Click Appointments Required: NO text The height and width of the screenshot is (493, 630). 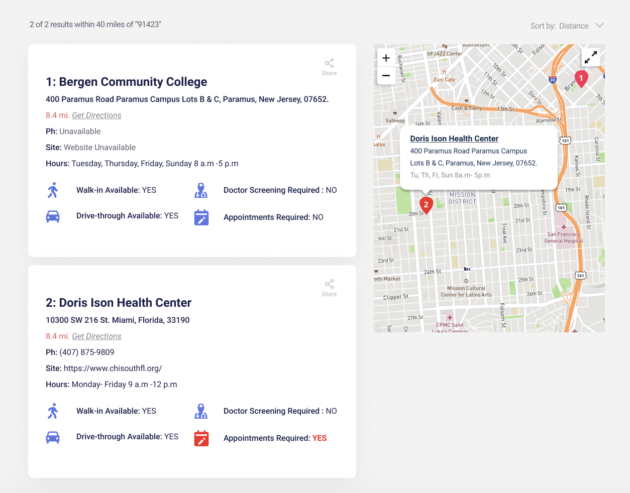[273, 217]
